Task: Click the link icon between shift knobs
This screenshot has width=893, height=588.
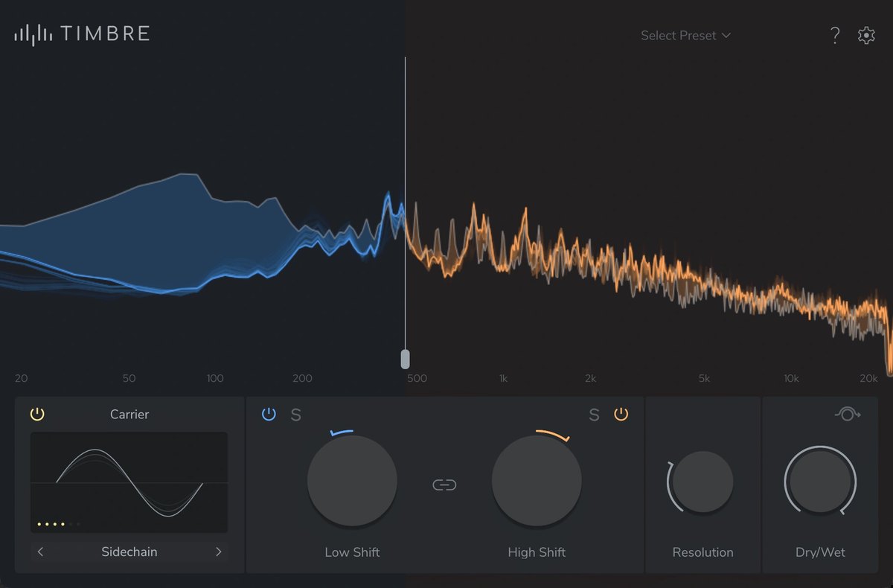Action: click(444, 485)
